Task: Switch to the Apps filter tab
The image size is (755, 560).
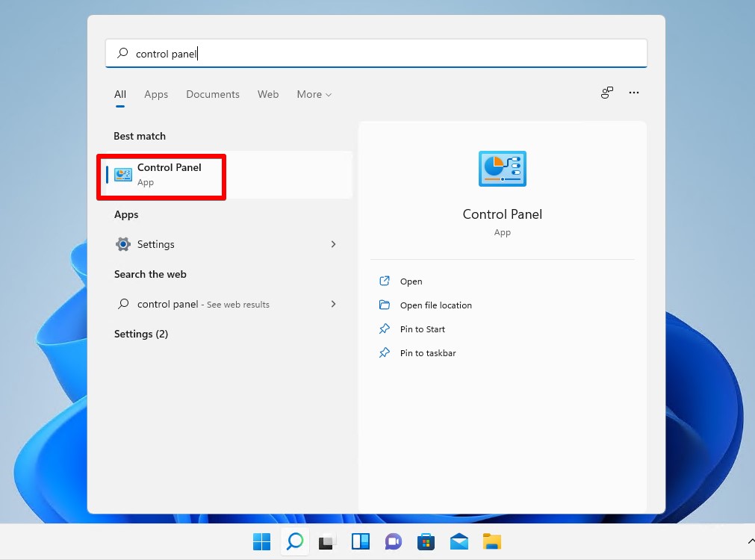Action: [x=156, y=94]
